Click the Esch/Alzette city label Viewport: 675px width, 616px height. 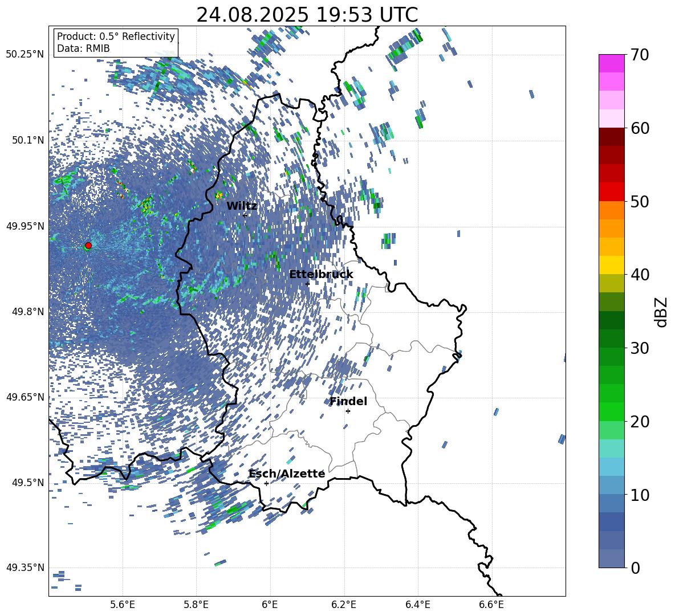(x=287, y=474)
